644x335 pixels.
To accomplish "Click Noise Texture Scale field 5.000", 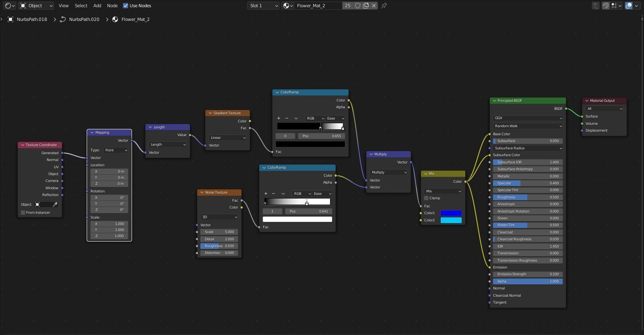I will click(219, 232).
